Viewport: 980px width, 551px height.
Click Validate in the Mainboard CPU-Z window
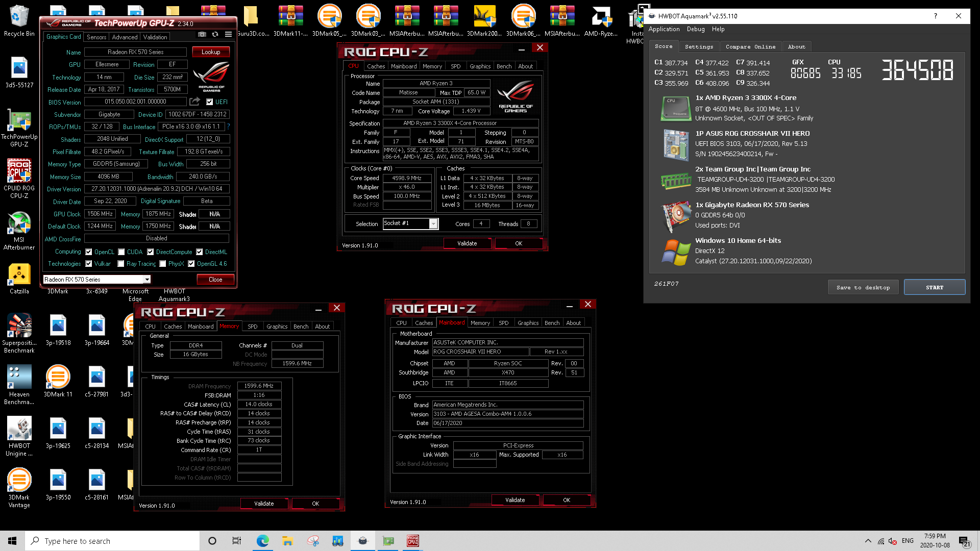515,500
